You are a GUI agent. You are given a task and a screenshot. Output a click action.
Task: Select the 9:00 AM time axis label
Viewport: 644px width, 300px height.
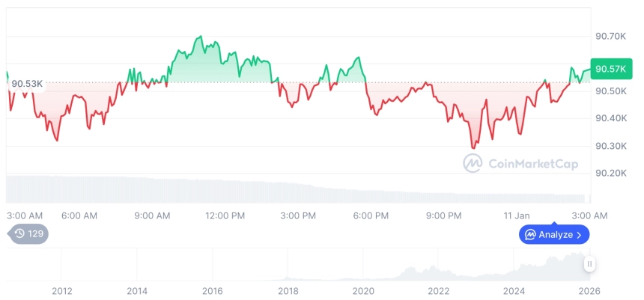[x=153, y=215]
